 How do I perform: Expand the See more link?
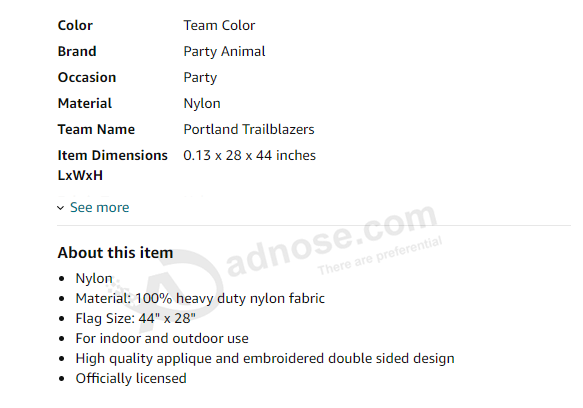coord(99,207)
